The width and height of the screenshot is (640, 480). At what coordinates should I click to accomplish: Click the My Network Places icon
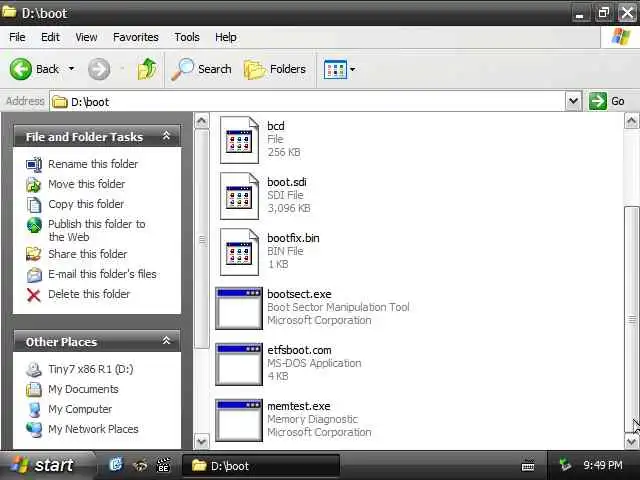[x=34, y=429]
